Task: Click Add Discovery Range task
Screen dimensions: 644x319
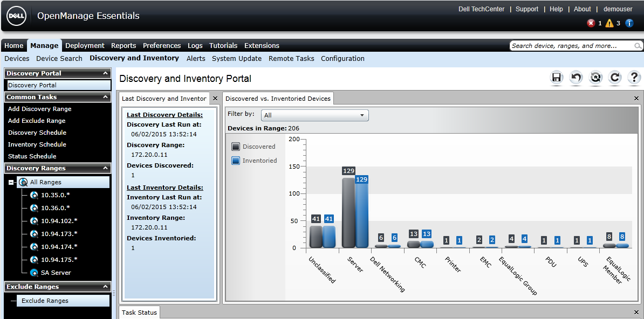Action: click(40, 109)
